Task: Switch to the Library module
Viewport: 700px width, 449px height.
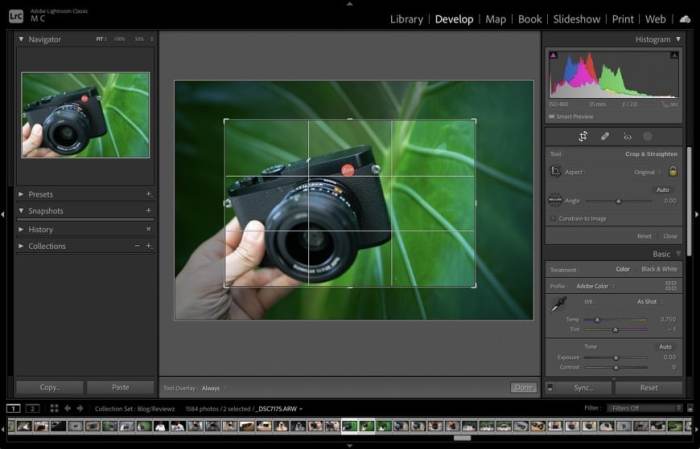Action: pos(407,19)
